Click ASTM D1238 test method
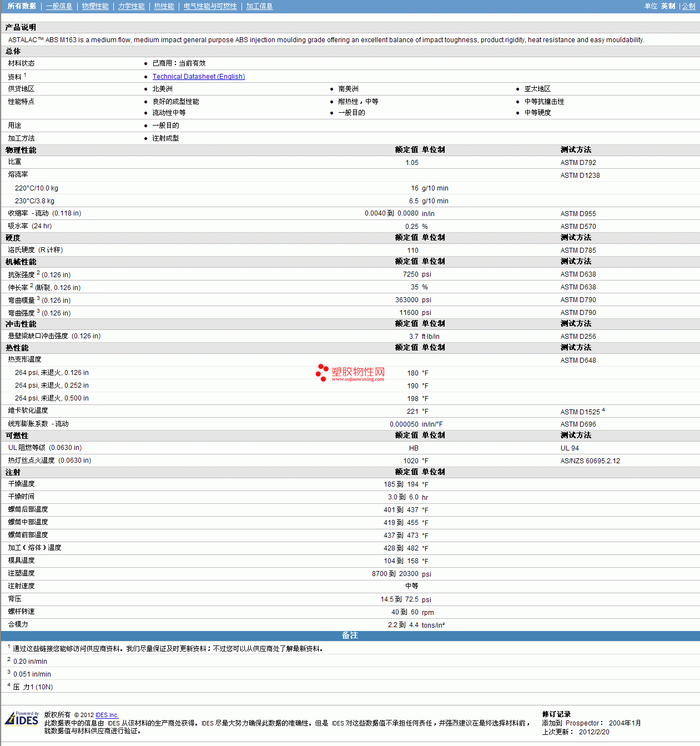Viewport: 700px width, 746px height. pyautogui.click(x=580, y=176)
